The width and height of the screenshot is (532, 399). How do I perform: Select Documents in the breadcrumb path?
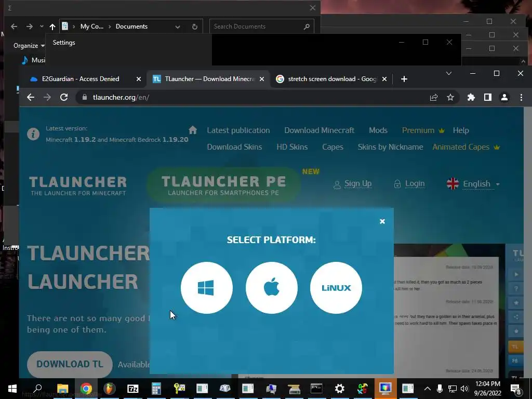tap(131, 26)
